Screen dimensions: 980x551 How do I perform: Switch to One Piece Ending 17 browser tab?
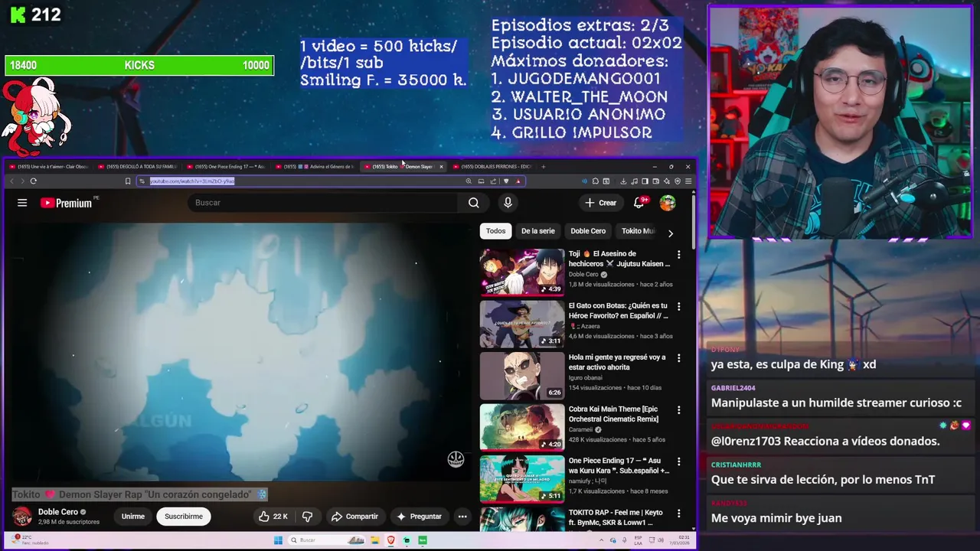227,167
